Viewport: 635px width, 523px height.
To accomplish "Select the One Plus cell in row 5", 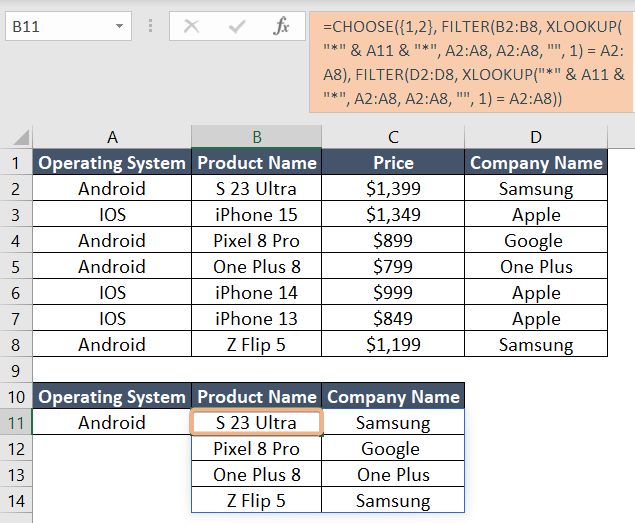I will pyautogui.click(x=536, y=267).
